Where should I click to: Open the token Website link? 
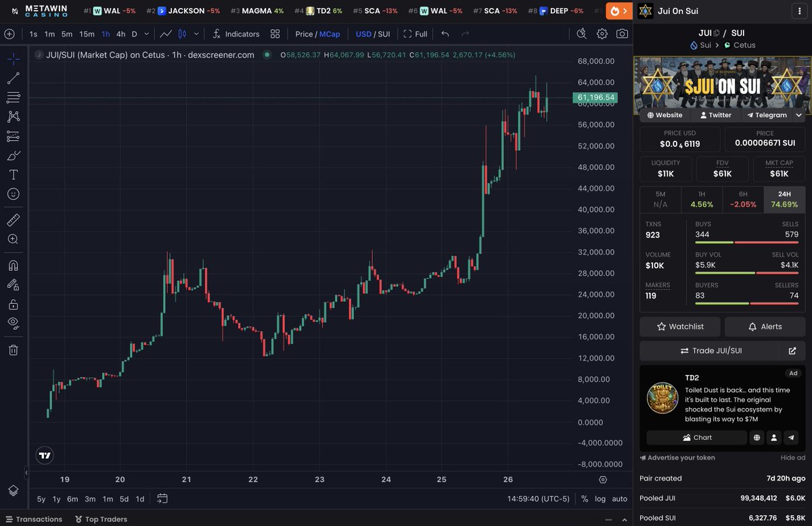(665, 115)
